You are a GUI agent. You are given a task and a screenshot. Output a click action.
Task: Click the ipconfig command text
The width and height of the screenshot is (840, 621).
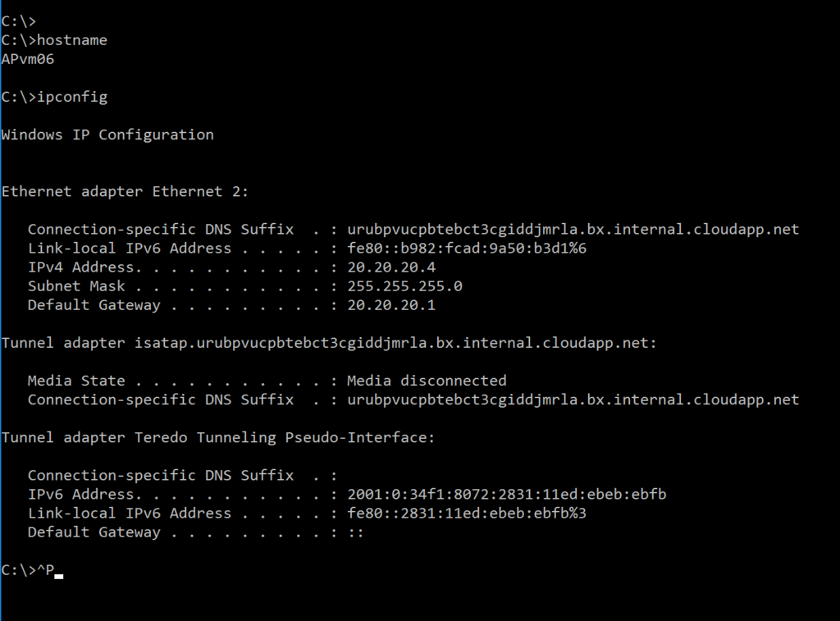pyautogui.click(x=72, y=97)
